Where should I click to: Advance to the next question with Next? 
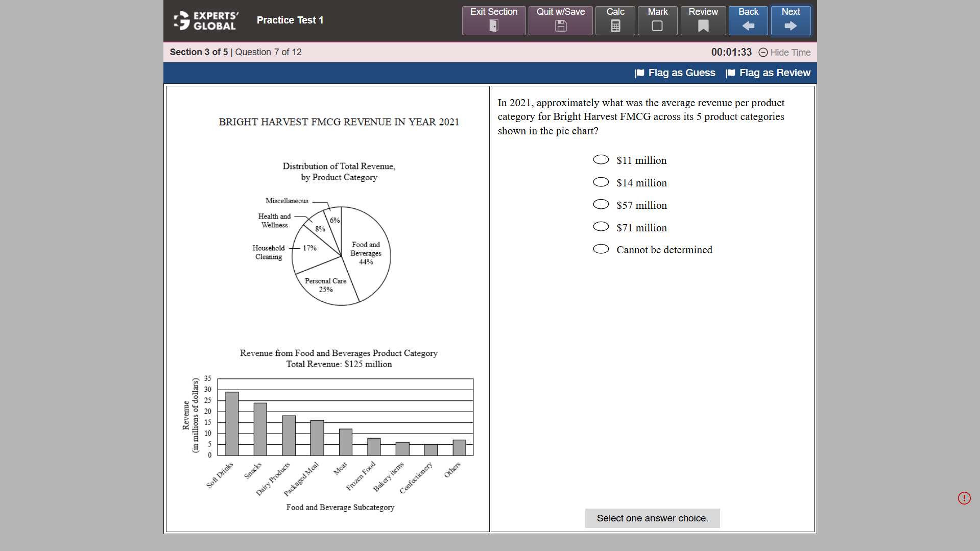tap(790, 20)
